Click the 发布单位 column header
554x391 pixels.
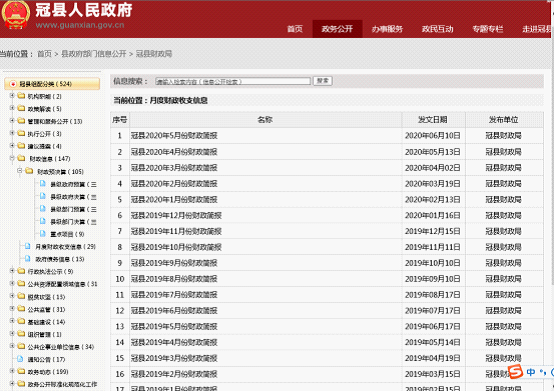pyautogui.click(x=504, y=120)
